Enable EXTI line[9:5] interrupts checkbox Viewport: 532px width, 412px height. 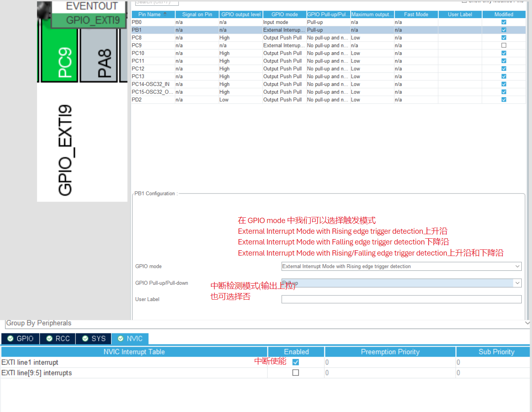(295, 372)
